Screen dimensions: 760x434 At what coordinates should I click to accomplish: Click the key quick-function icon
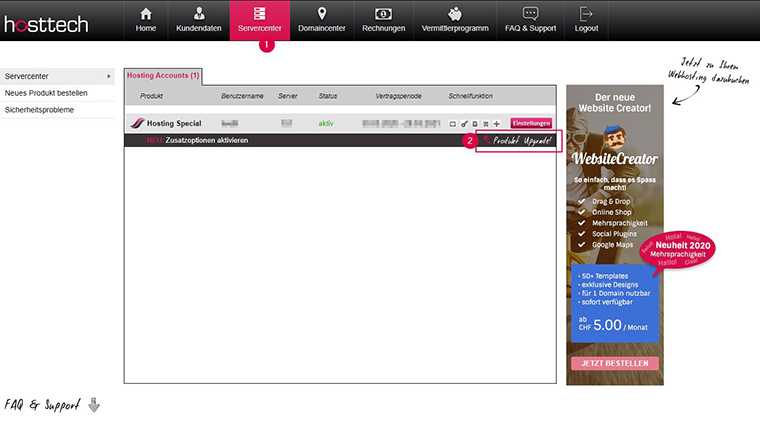pyautogui.click(x=464, y=124)
